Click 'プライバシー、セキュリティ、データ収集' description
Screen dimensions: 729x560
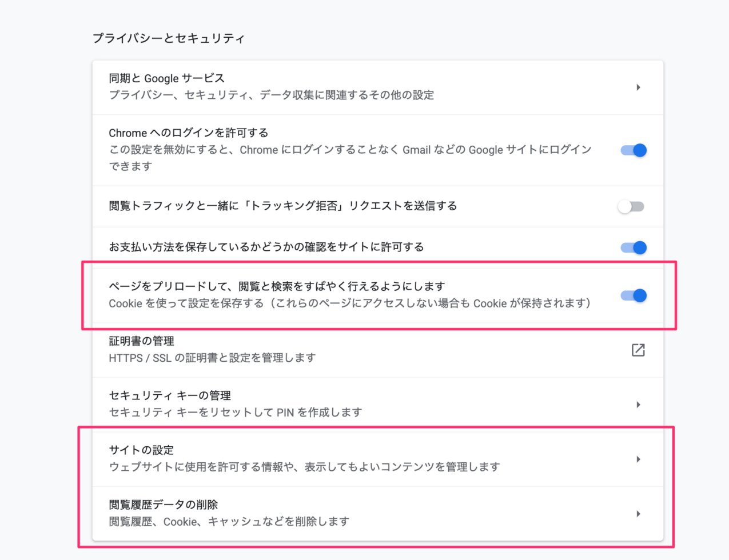[x=271, y=95]
